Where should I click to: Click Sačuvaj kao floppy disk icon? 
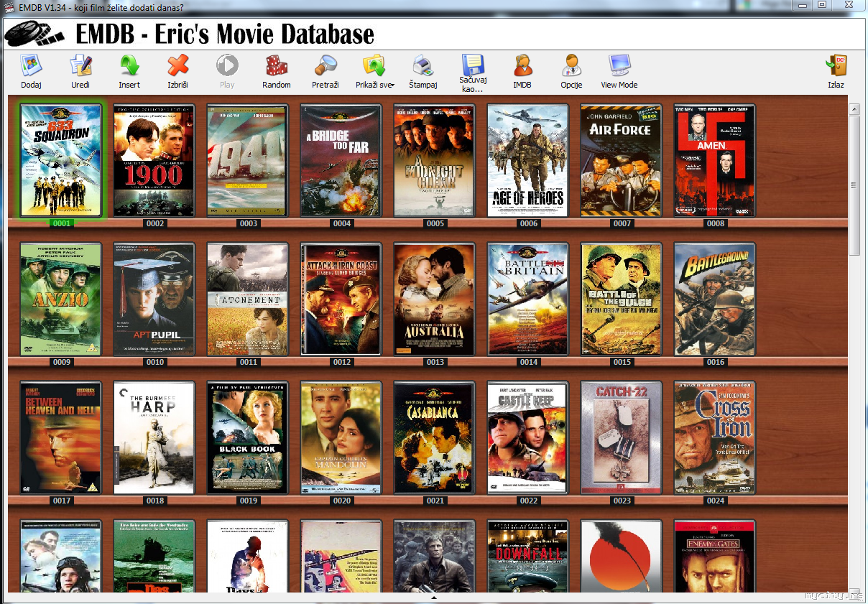(473, 65)
